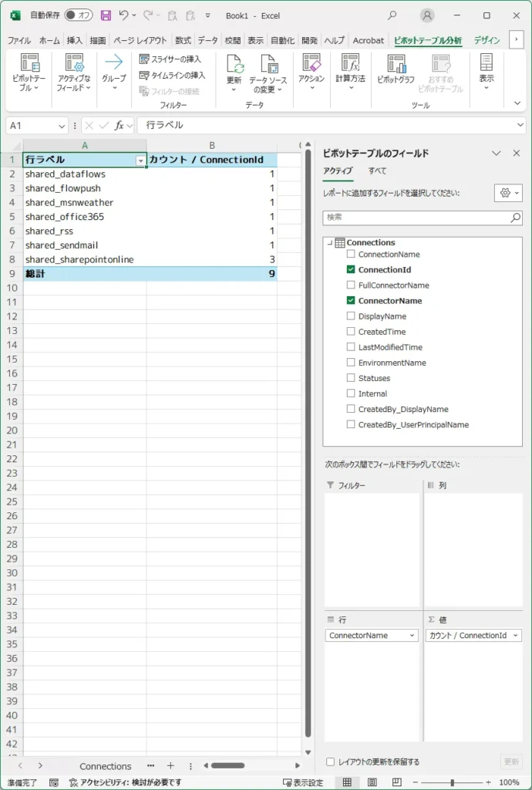
Task: Open カウント / ConnectionId value field dropdown
Action: tap(515, 636)
